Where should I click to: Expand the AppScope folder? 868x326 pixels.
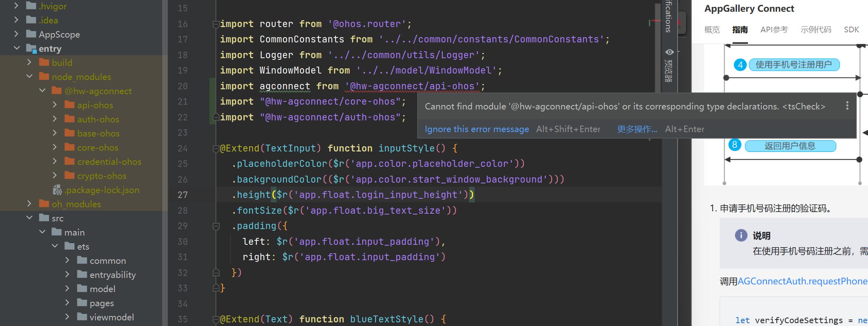click(x=16, y=34)
